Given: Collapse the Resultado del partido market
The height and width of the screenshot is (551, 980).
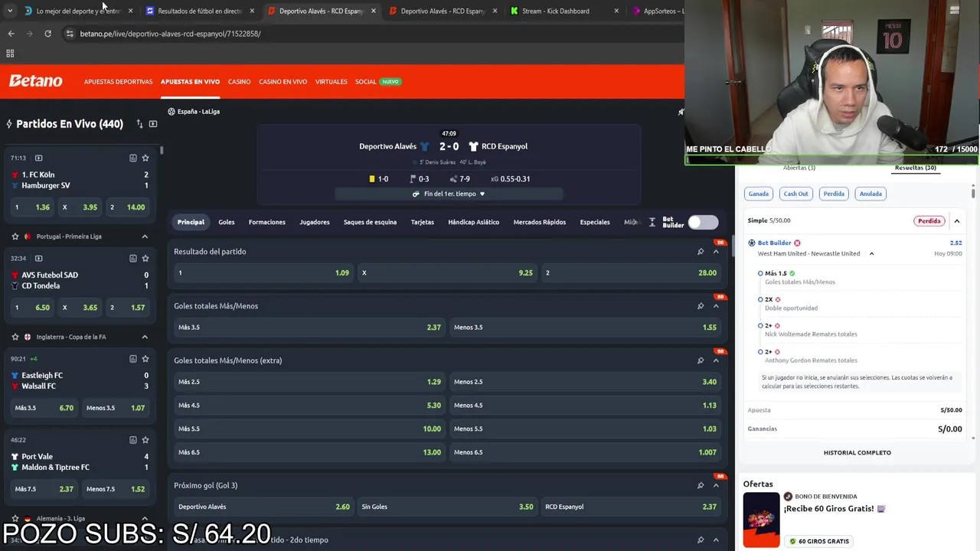Looking at the screenshot, I should 716,252.
